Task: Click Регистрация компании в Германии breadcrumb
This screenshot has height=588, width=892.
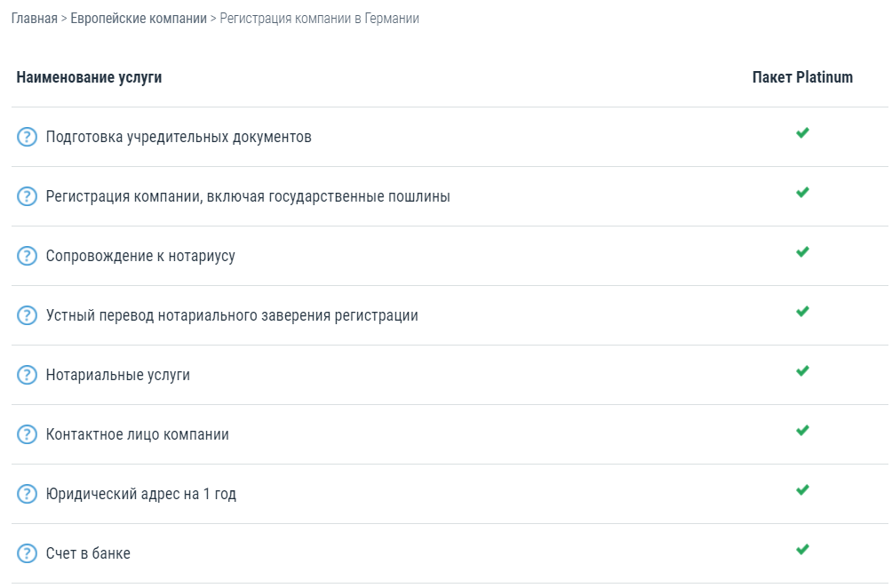Action: click(320, 19)
